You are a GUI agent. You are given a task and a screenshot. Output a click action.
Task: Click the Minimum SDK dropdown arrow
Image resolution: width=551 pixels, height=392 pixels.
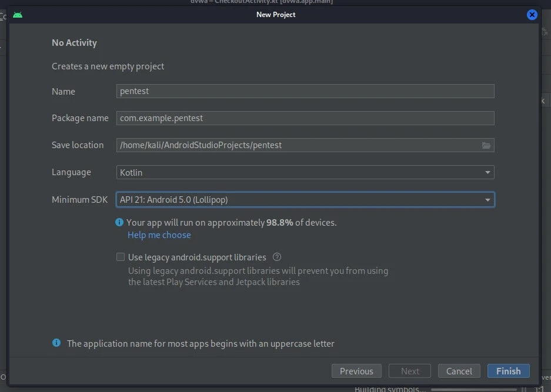[x=487, y=199]
